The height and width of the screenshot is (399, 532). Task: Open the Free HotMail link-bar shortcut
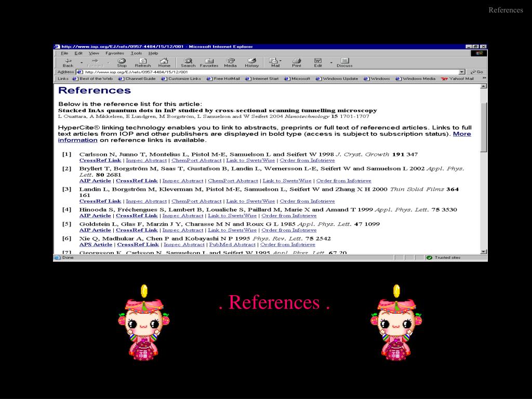pyautogui.click(x=223, y=79)
